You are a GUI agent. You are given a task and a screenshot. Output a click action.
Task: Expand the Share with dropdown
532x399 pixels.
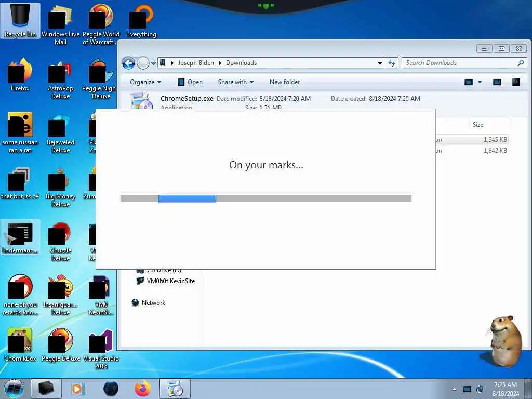click(x=235, y=82)
